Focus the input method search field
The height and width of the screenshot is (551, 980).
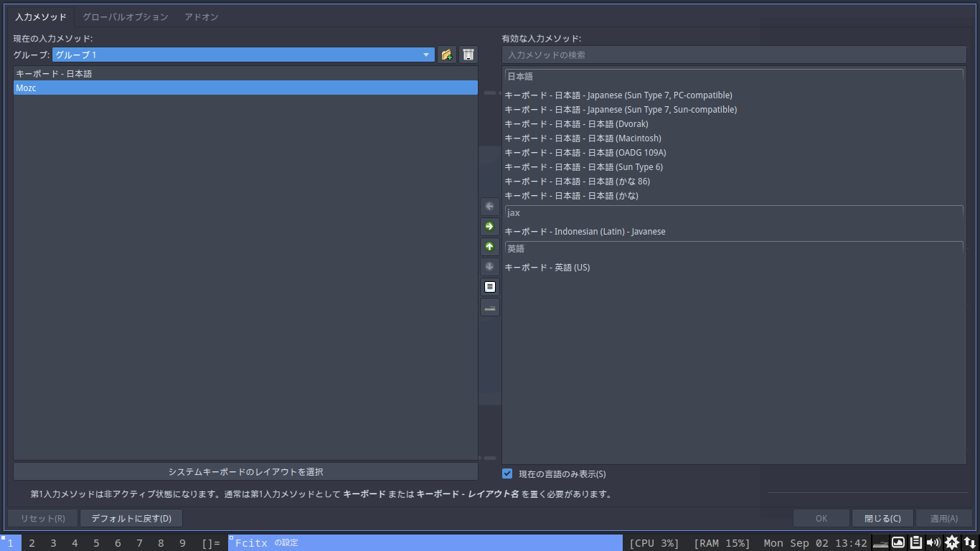click(x=734, y=55)
